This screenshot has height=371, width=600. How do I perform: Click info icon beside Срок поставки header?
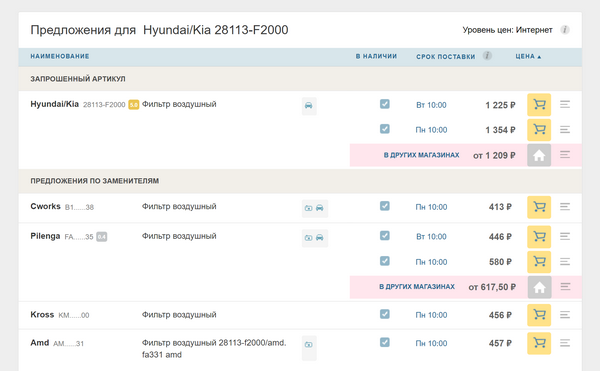click(487, 56)
